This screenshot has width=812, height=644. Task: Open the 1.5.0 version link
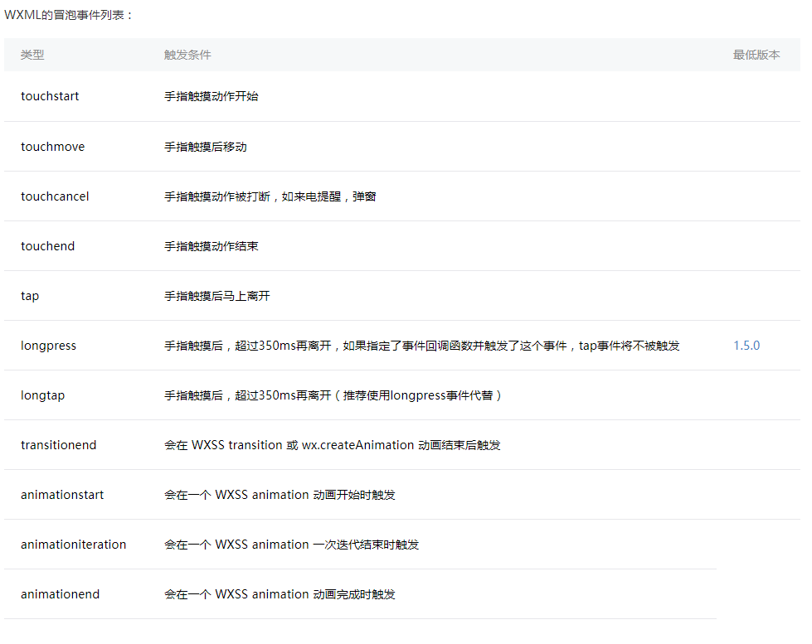pyautogui.click(x=746, y=346)
